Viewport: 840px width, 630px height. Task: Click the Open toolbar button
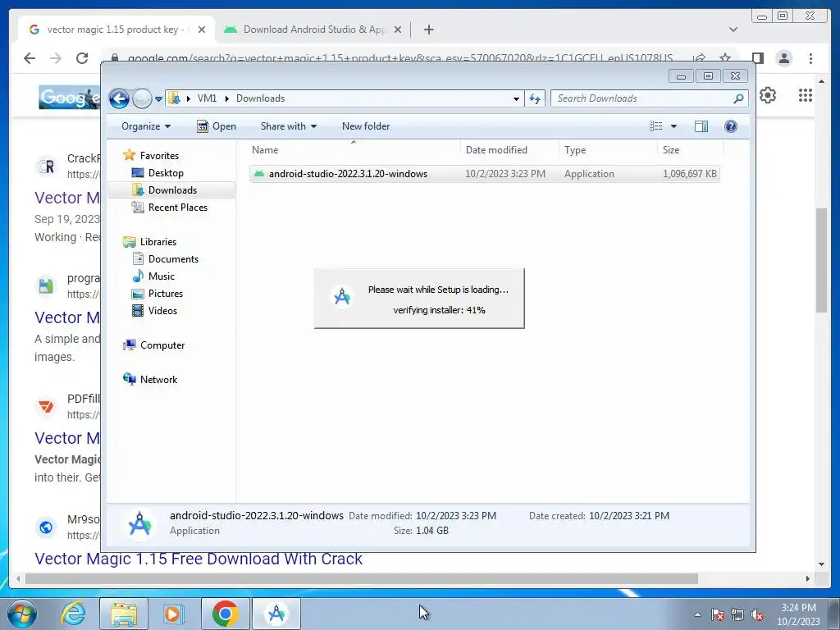tap(217, 126)
